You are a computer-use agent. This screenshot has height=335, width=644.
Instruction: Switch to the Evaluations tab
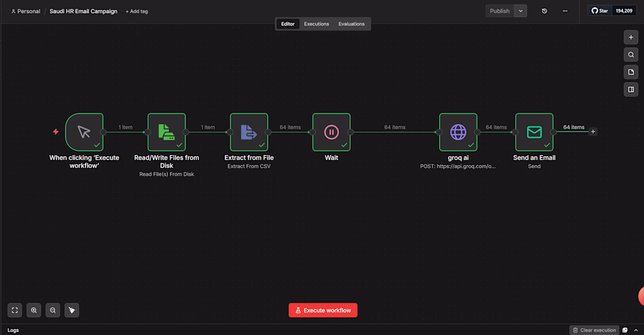[351, 24]
